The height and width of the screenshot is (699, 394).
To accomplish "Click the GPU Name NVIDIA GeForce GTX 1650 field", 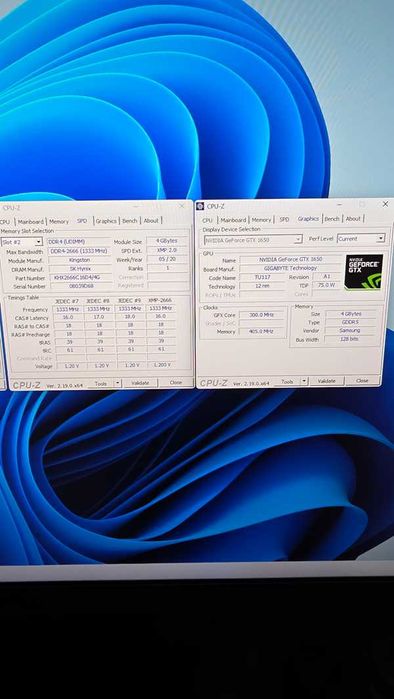I will click(291, 259).
